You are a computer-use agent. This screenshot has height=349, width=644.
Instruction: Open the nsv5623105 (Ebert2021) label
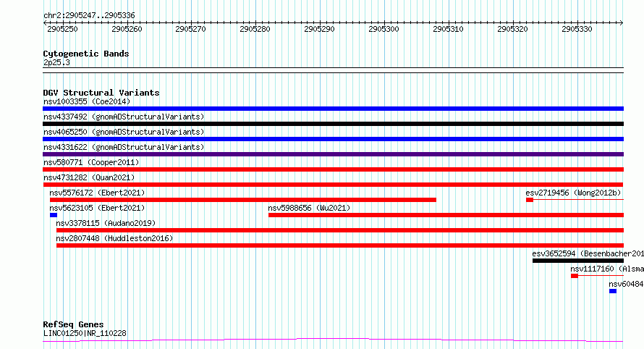point(97,208)
